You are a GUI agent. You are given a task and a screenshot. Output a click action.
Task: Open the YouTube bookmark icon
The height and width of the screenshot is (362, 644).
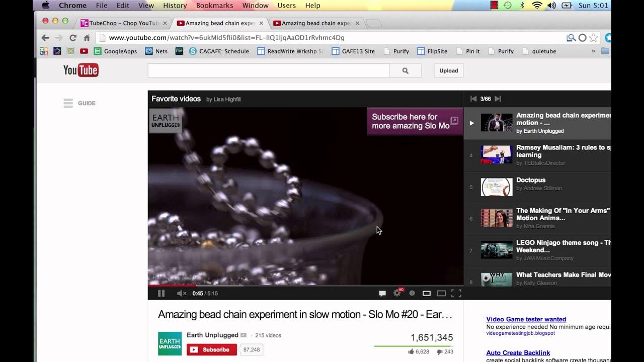click(x=84, y=51)
